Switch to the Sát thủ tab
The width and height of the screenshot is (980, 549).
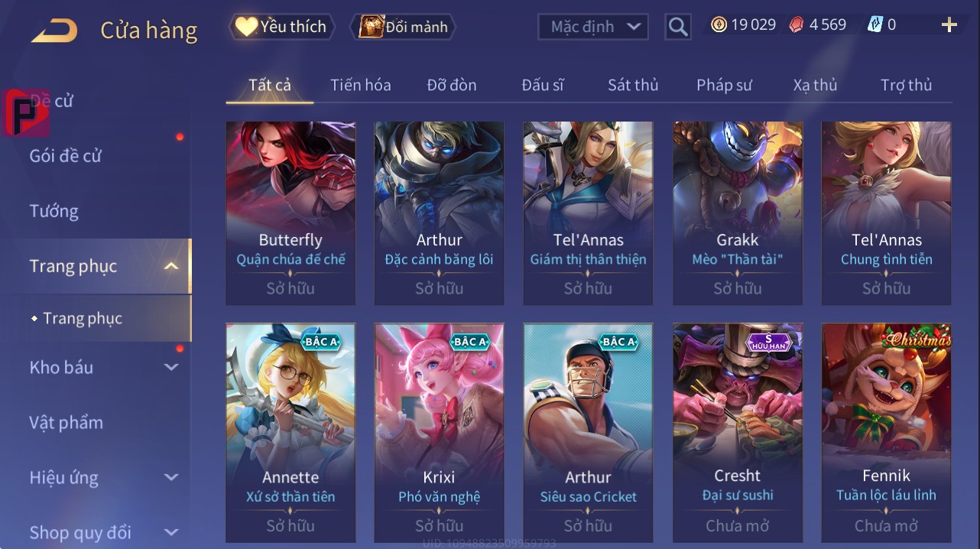coord(633,85)
